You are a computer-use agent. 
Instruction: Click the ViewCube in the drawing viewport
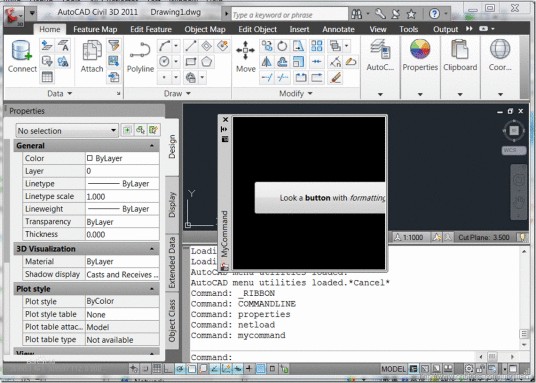click(x=514, y=130)
